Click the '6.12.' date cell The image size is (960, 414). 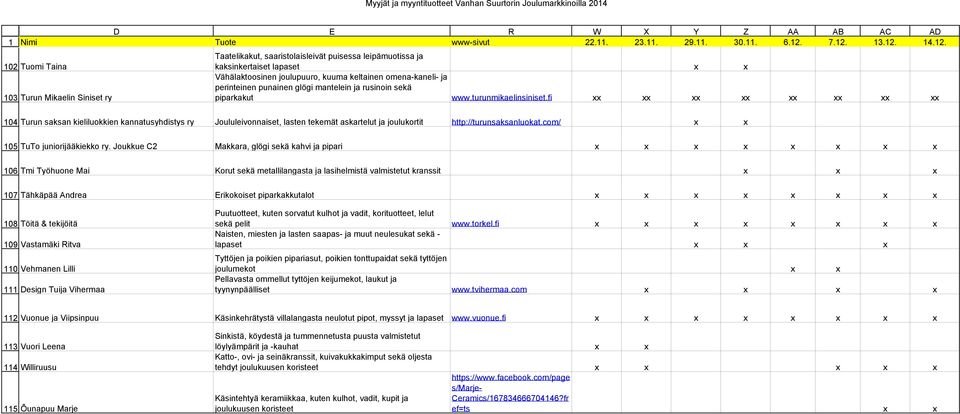tap(792, 42)
